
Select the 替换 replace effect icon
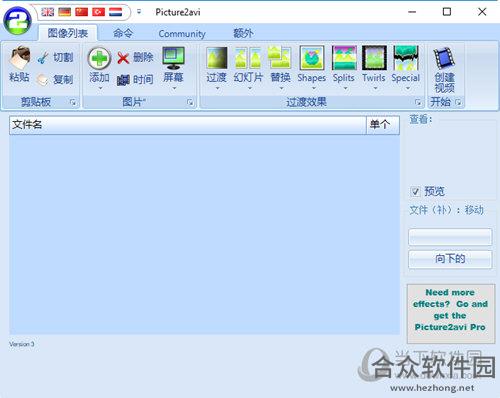[280, 58]
